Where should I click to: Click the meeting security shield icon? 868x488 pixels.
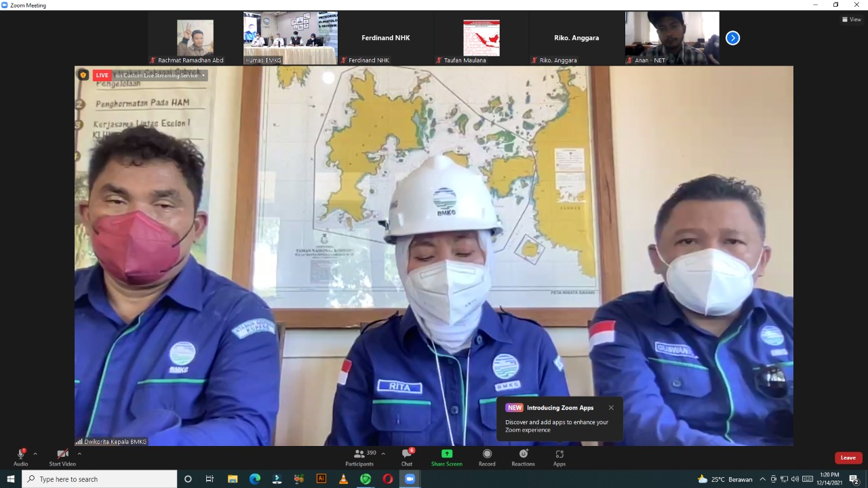click(83, 75)
